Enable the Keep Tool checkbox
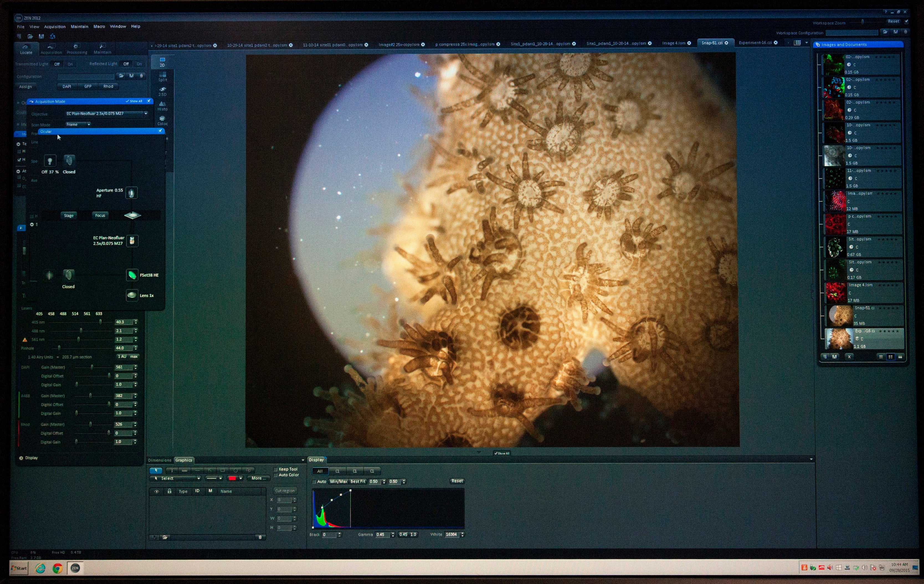 276,469
